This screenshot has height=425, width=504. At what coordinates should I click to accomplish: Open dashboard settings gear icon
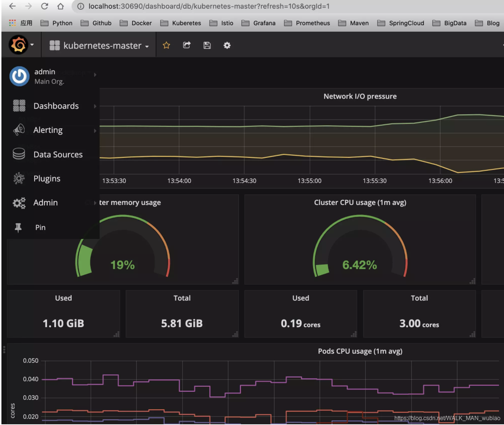(x=227, y=45)
